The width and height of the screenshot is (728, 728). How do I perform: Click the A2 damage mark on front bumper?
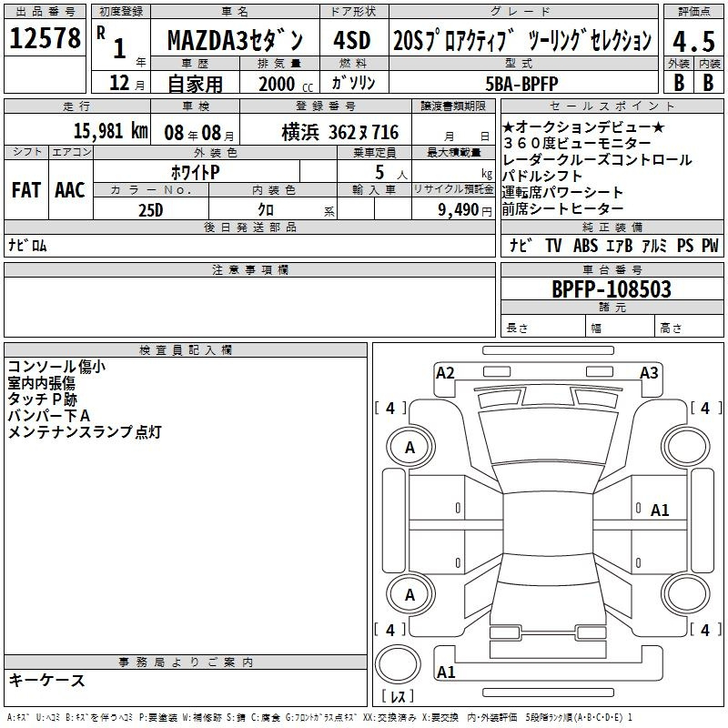click(445, 372)
